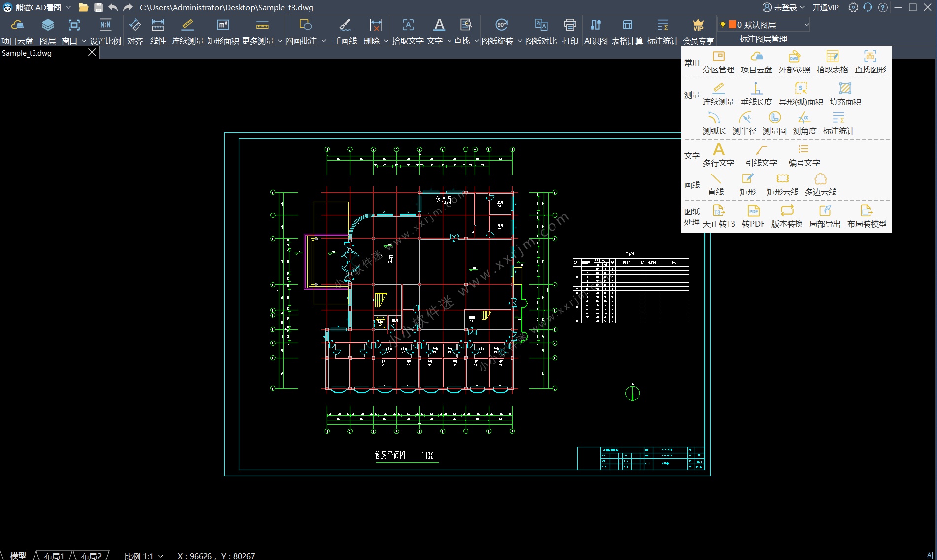Open the 比例 1:1 scale dropdown
Viewport: 937px width, 560px height.
tap(143, 556)
